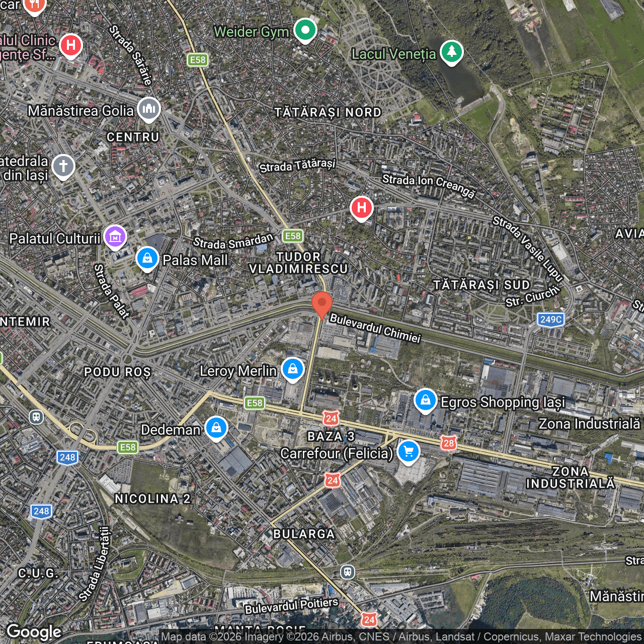
Task: Click the Strada Smârdan street label
Action: 233,242
